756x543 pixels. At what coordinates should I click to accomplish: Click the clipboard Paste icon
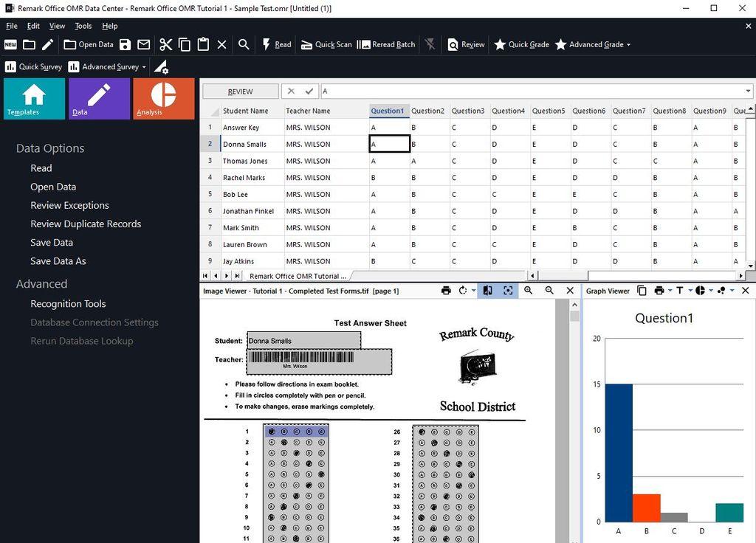(203, 45)
